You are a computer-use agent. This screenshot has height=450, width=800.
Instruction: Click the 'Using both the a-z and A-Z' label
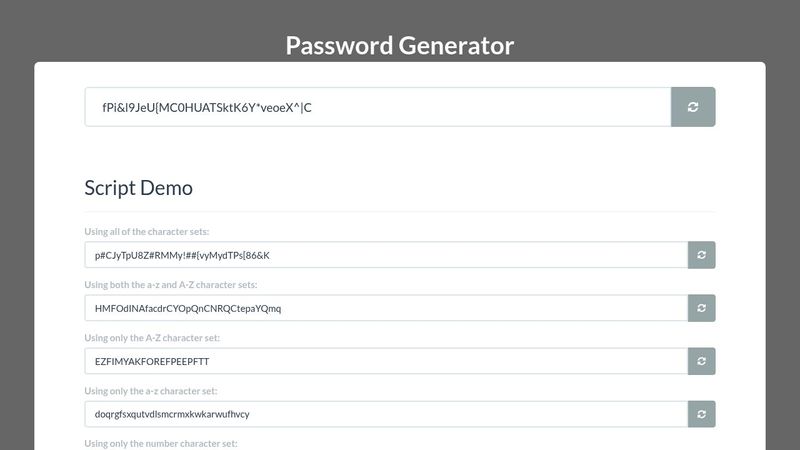[x=171, y=285]
